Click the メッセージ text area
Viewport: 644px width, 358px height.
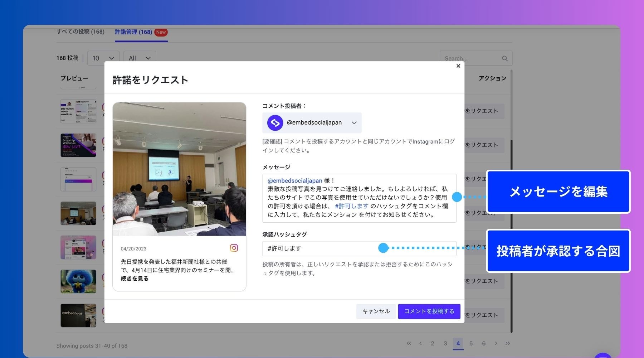[359, 198]
